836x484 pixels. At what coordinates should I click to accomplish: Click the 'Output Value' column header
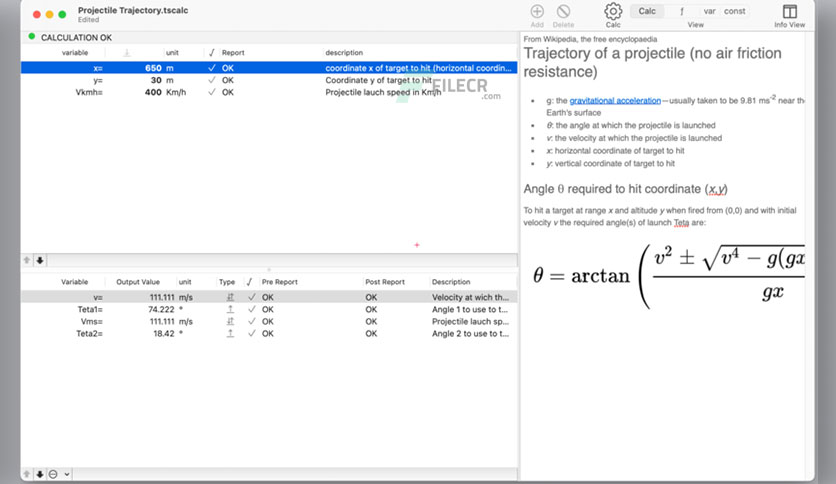(138, 282)
